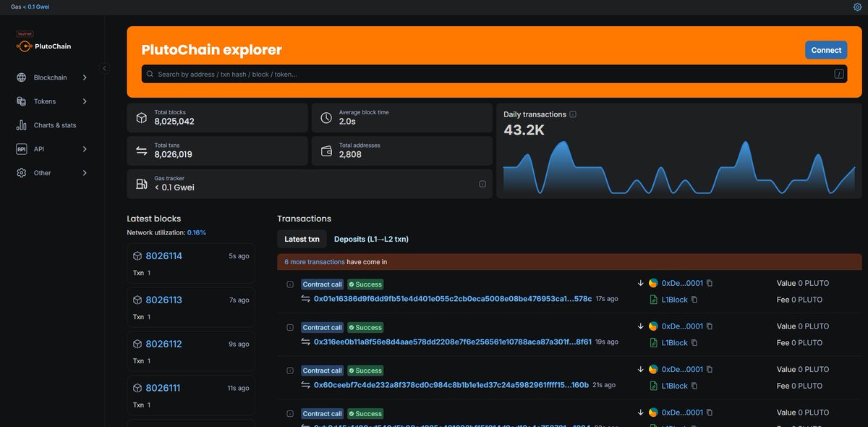The image size is (868, 427).
Task: Click the Tokens coins icon
Action: 21,101
